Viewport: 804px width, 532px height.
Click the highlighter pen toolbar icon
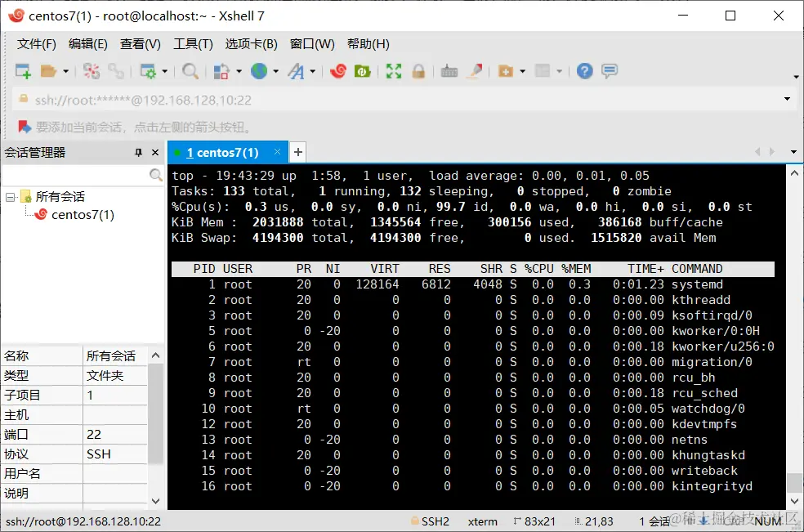pos(474,71)
